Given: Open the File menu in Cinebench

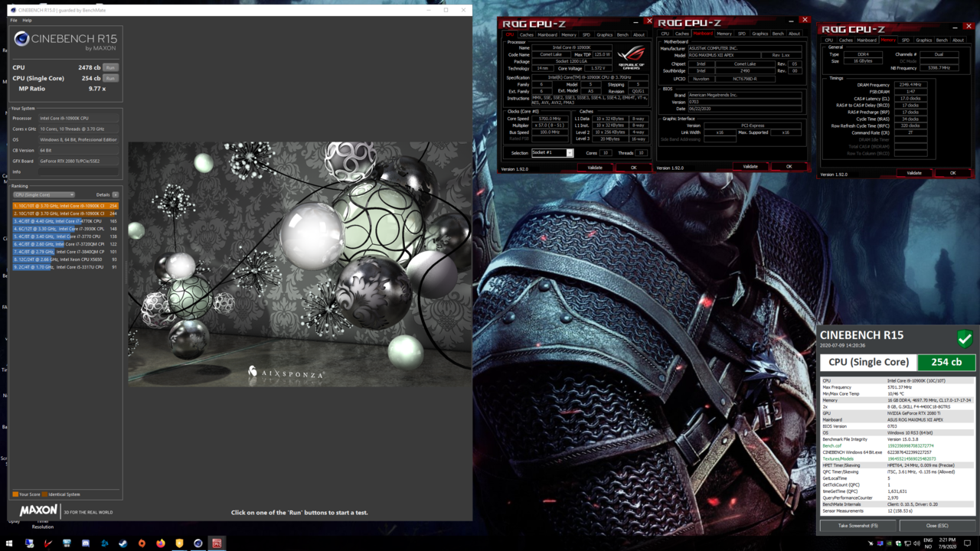Looking at the screenshot, I should tap(14, 21).
